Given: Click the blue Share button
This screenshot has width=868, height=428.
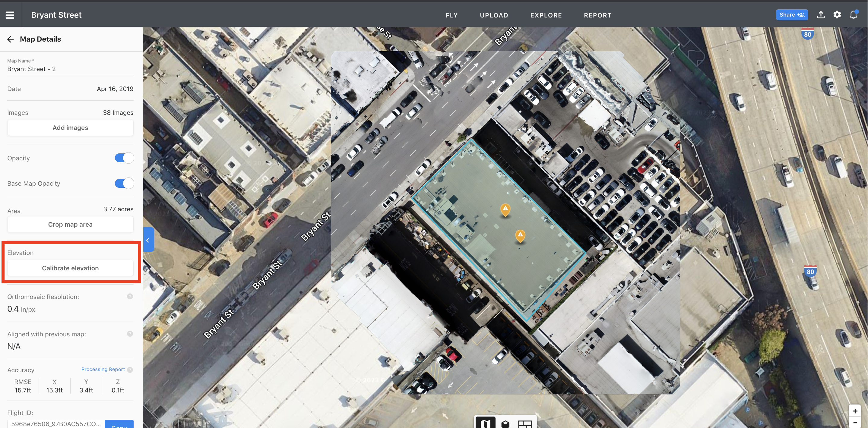Looking at the screenshot, I should [x=792, y=15].
